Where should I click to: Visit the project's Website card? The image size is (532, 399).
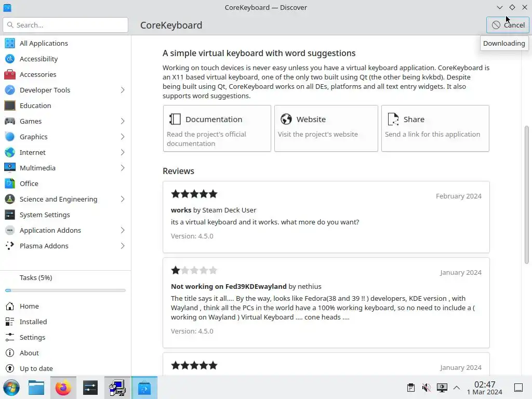coord(326,128)
